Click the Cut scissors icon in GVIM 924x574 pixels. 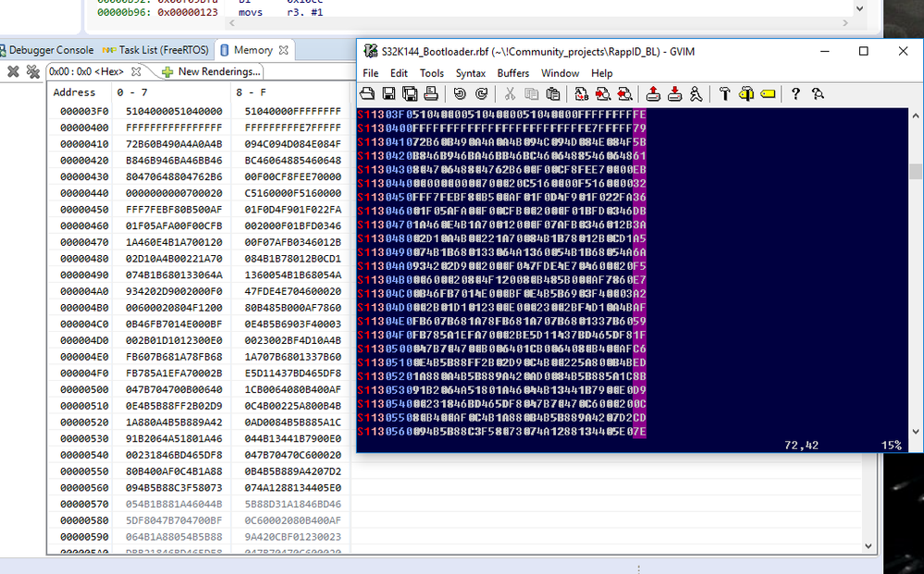click(x=510, y=93)
